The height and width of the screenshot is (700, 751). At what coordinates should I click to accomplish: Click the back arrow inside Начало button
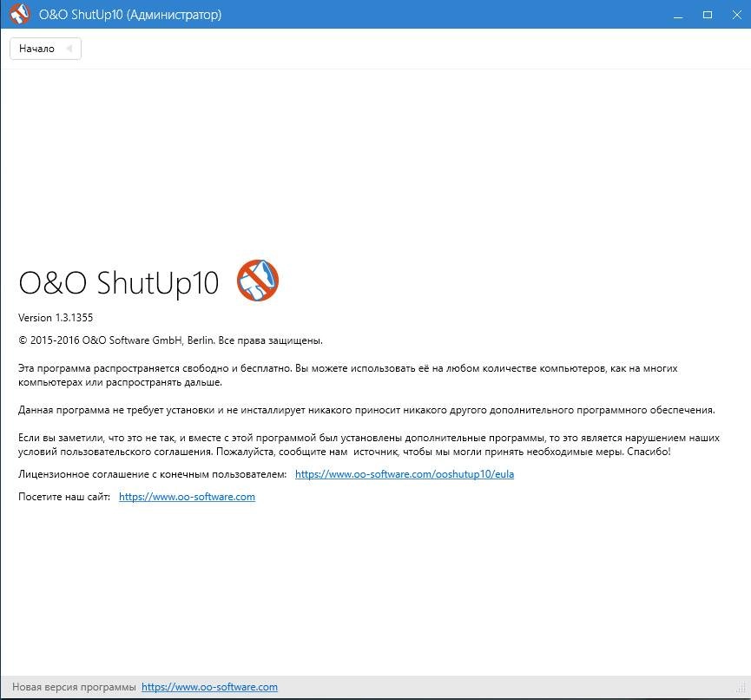pos(69,49)
